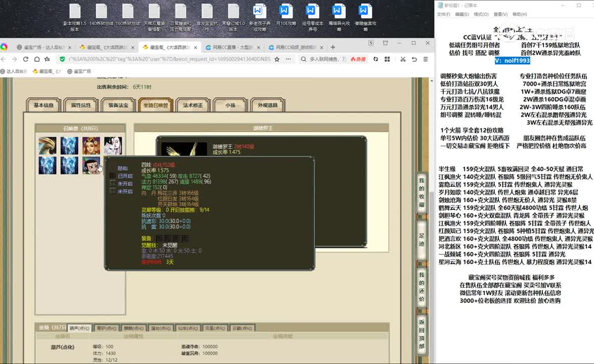Select the 青驴(点化) mount tab

coord(106,328)
